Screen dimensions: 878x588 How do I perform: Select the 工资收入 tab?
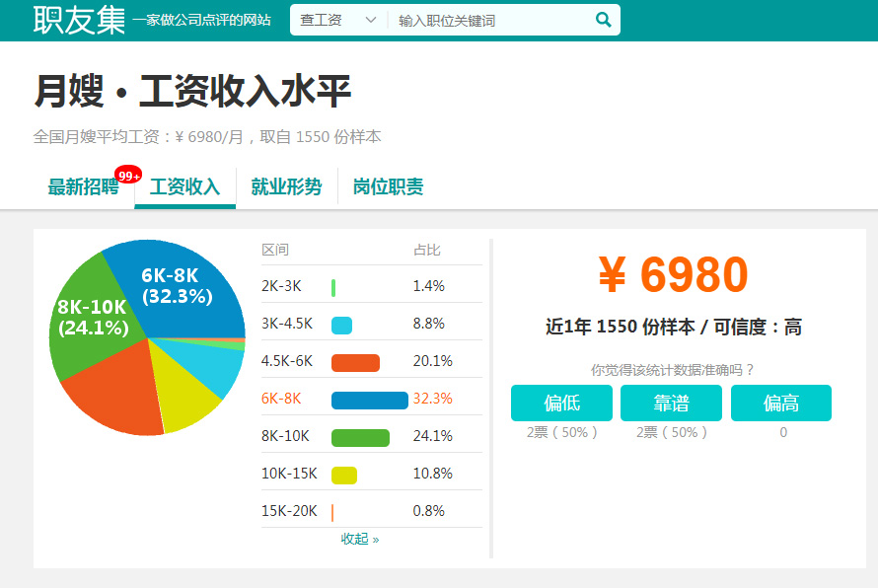point(184,186)
